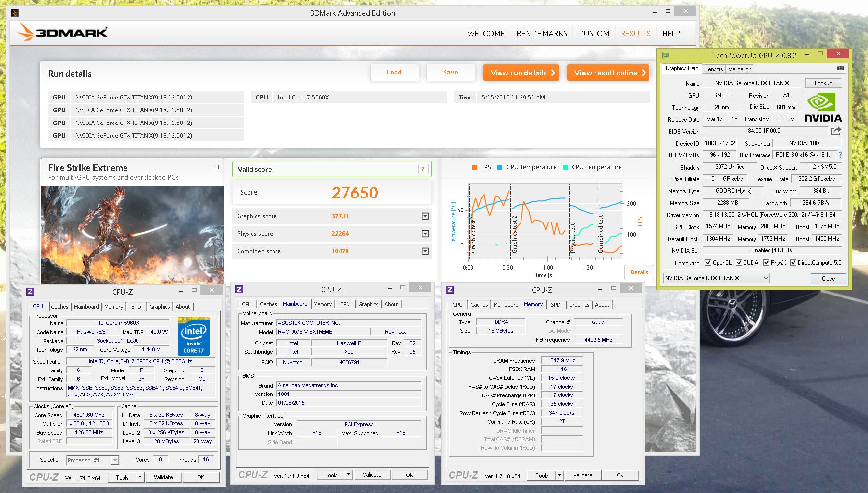The width and height of the screenshot is (868, 493).
Task: Click the Valid score help question mark
Action: (x=423, y=169)
